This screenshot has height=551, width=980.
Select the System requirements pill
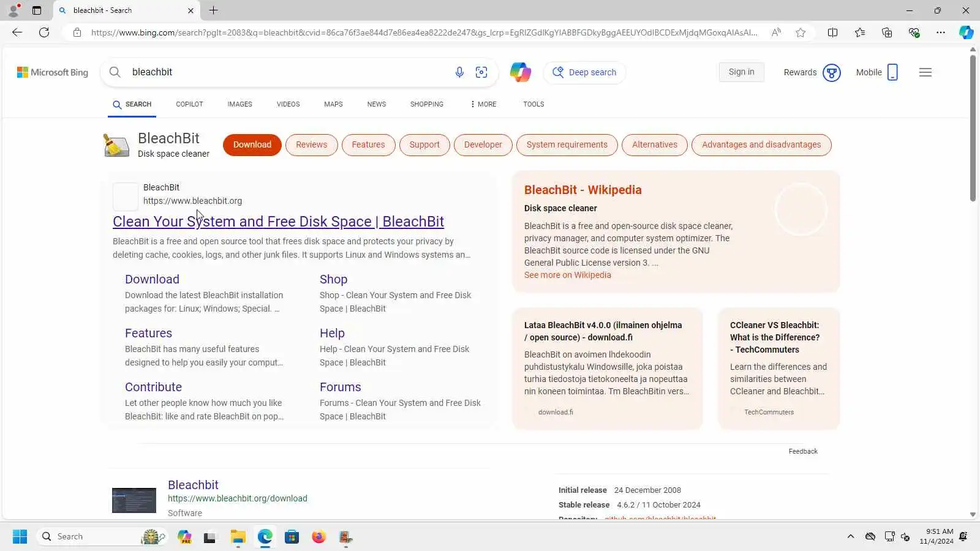pyautogui.click(x=567, y=145)
